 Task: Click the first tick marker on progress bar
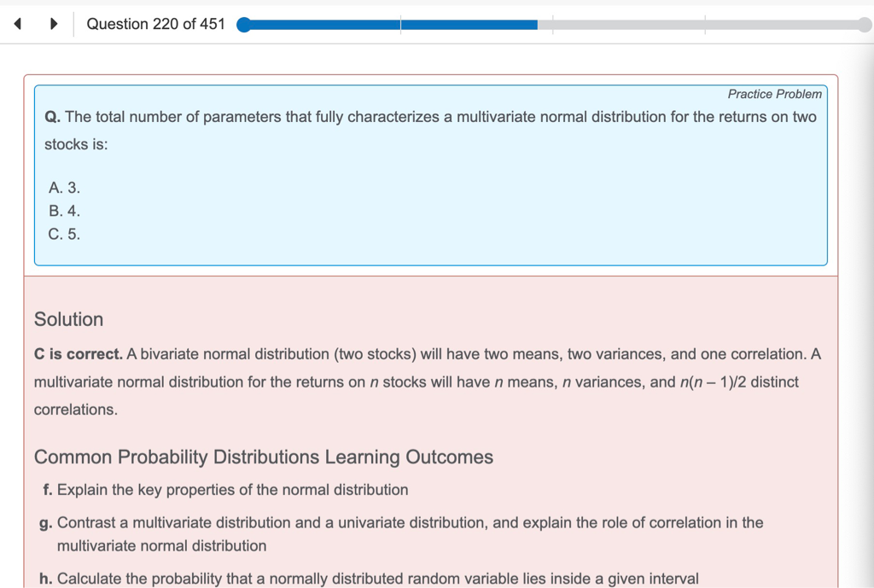(x=400, y=25)
